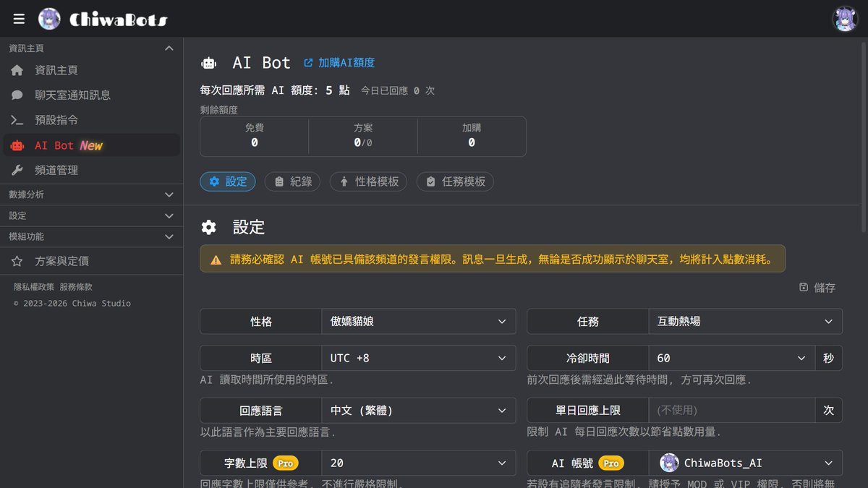Open the 性格 dropdown showing 傲嬌貓娘
This screenshot has width=868, height=488.
click(419, 321)
